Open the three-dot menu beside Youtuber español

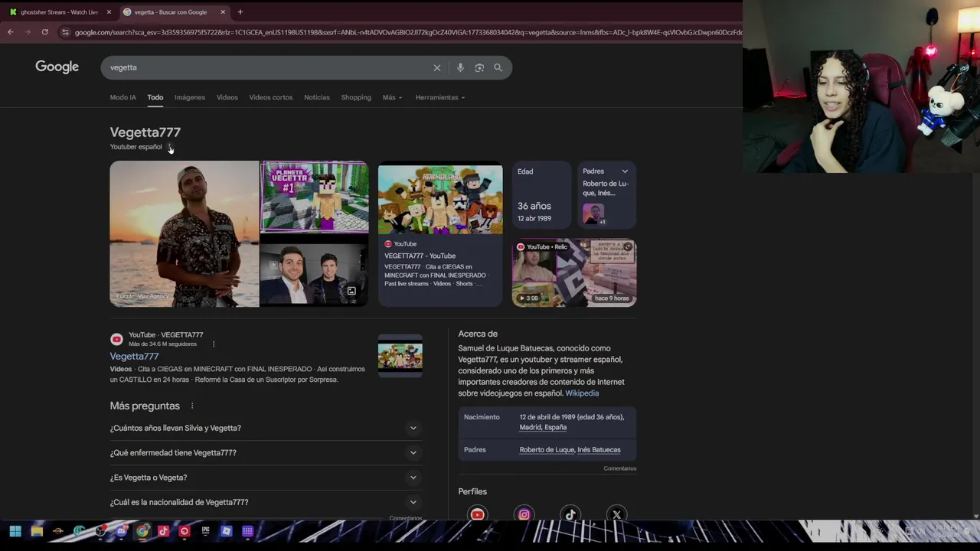[169, 147]
